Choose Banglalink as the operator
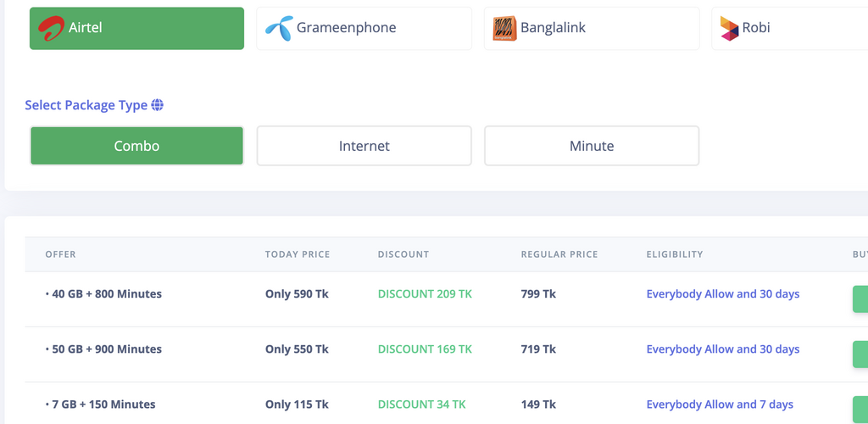 click(x=592, y=28)
